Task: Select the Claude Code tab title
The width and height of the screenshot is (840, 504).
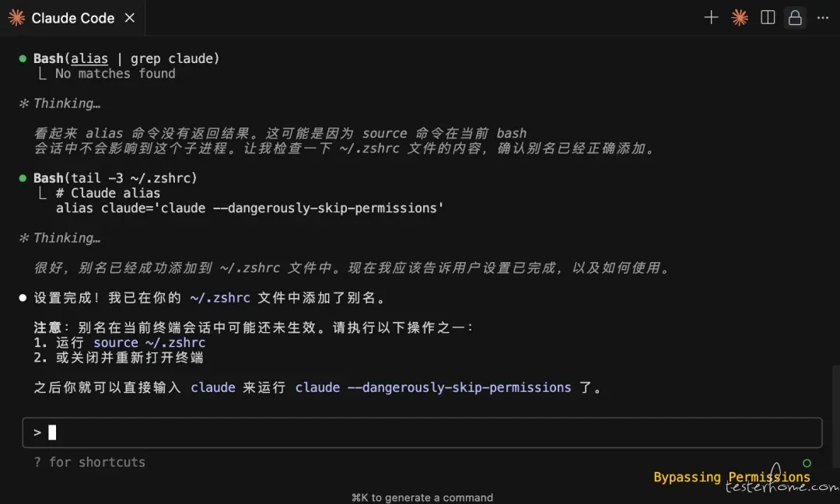Action: 73,18
